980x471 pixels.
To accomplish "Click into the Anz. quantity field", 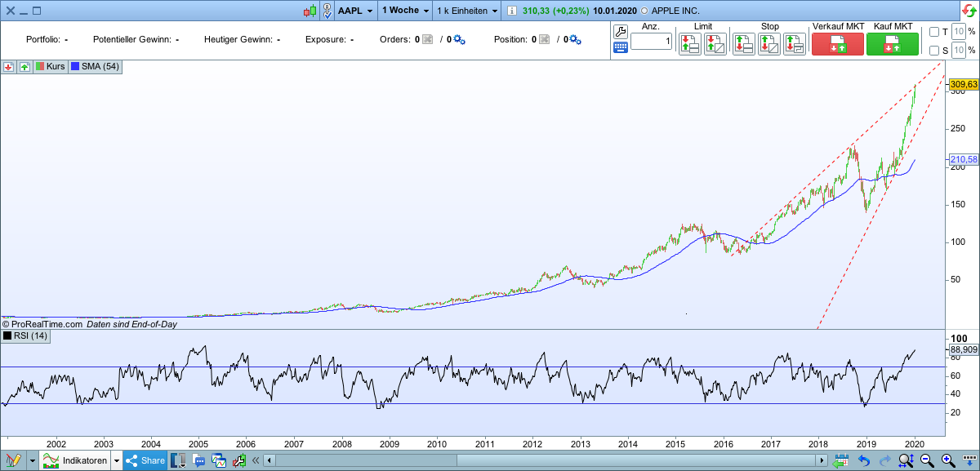I will click(651, 42).
